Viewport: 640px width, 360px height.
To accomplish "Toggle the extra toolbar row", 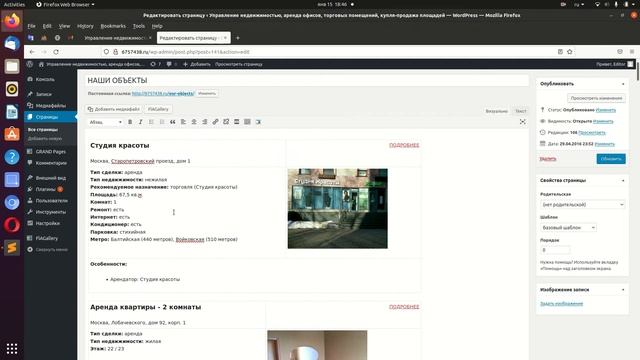I will pyautogui.click(x=247, y=122).
